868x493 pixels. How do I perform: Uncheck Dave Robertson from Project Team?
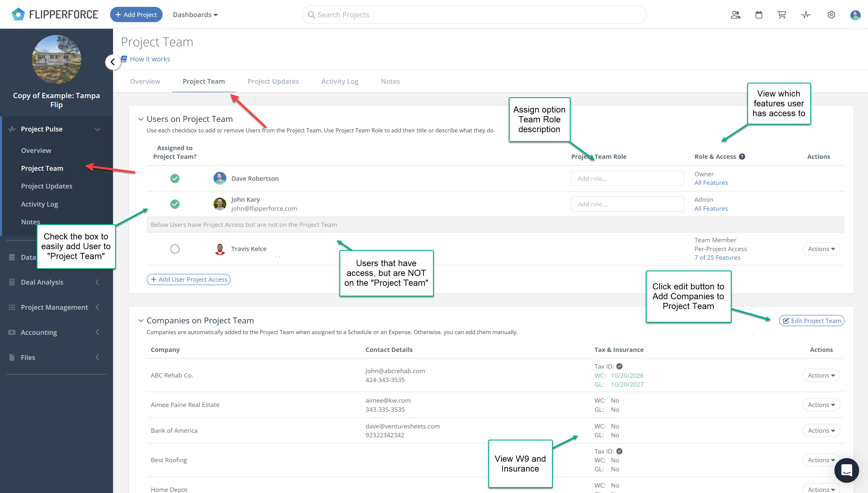175,178
